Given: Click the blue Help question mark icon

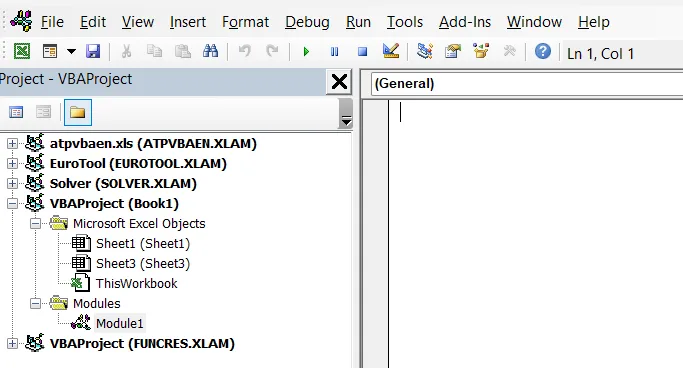Looking at the screenshot, I should (543, 51).
